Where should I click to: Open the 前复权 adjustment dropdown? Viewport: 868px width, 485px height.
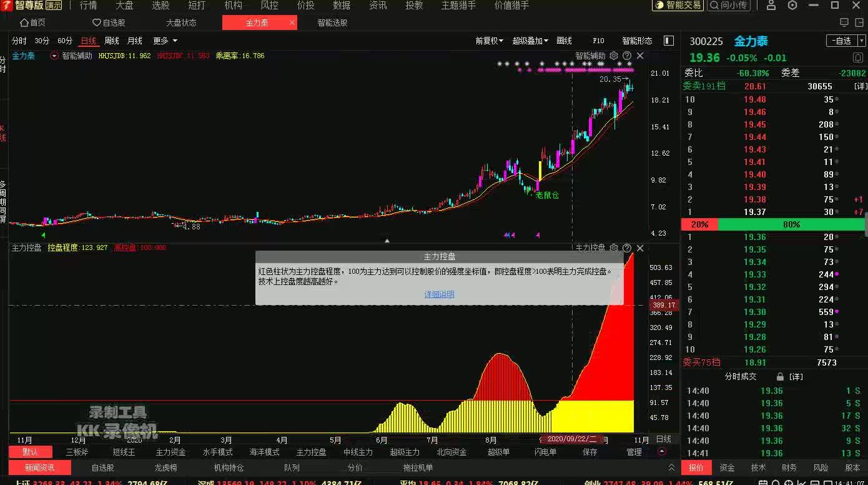click(x=489, y=41)
